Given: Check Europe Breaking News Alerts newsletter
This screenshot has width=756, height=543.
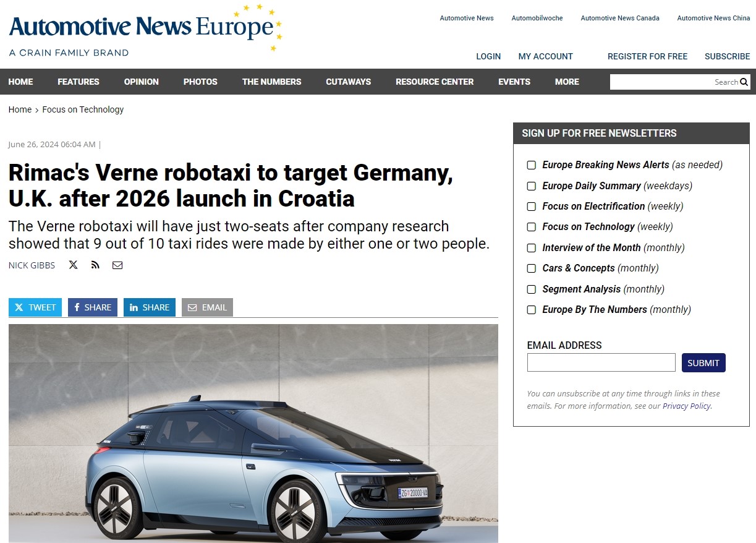Looking at the screenshot, I should coord(531,165).
